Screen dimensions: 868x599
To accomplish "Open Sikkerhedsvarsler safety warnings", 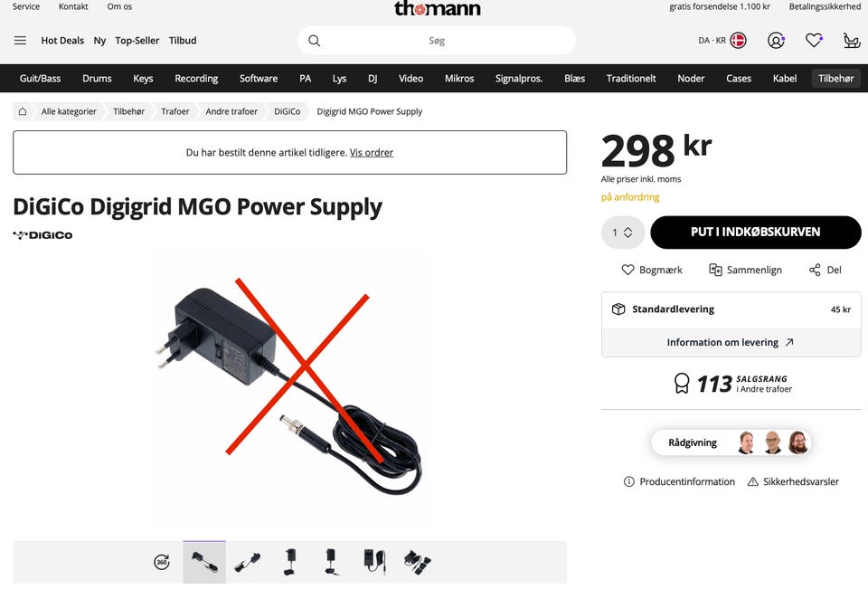I will pos(793,481).
